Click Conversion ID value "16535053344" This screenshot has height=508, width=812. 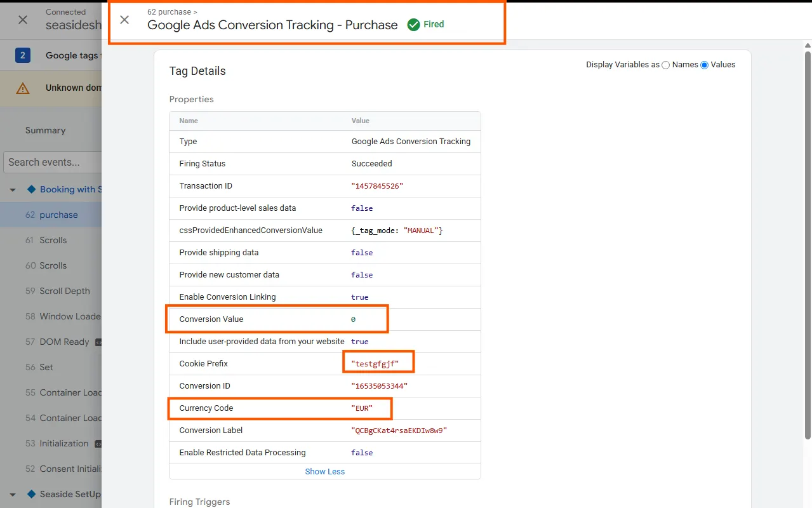379,386
